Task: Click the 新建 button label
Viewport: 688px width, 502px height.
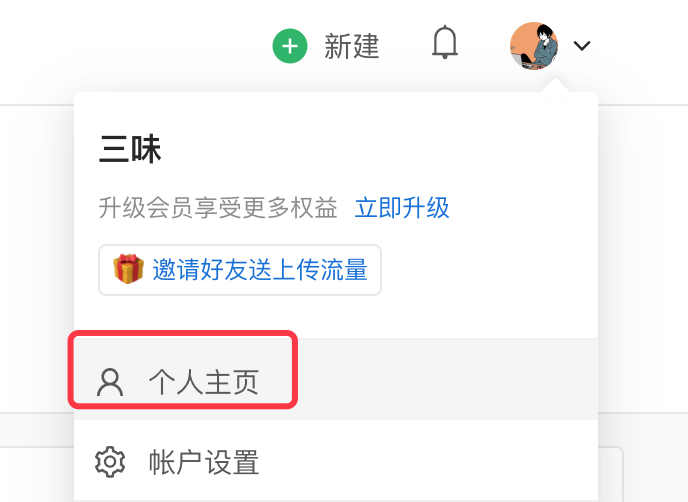Action: pyautogui.click(x=351, y=46)
